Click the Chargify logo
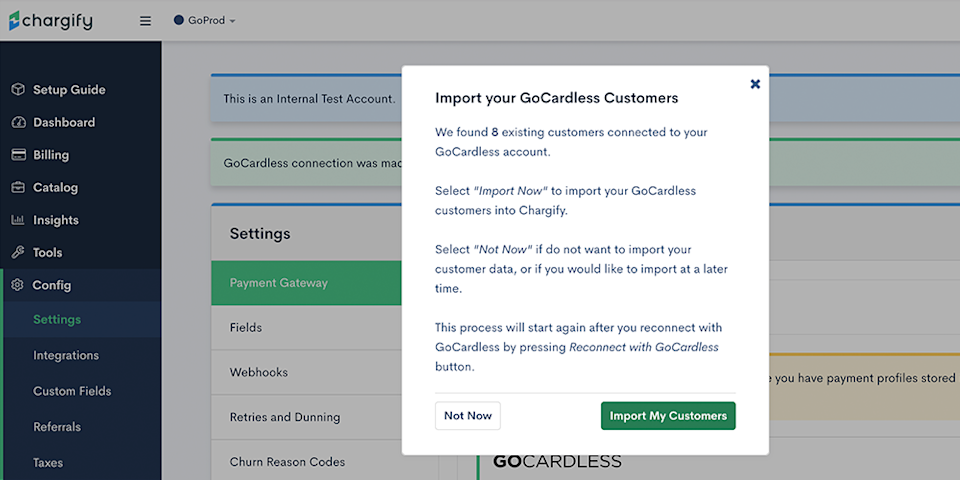The width and height of the screenshot is (960, 480). pos(51,21)
